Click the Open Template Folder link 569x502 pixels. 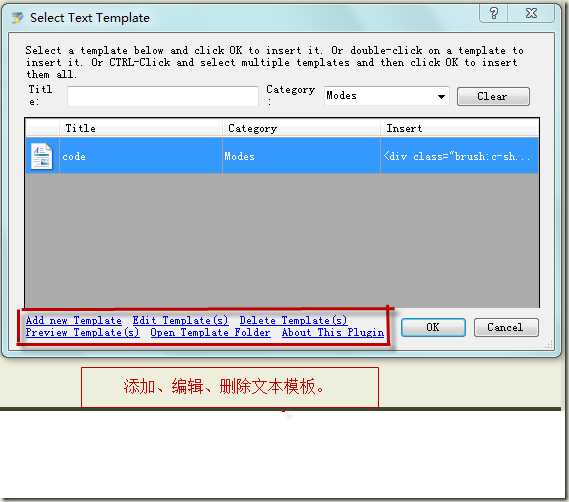tap(210, 332)
